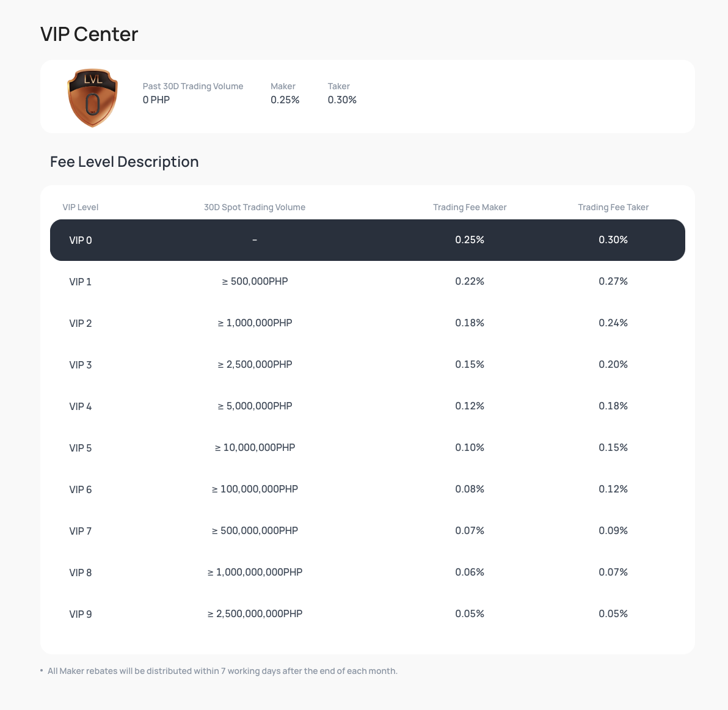Click the Maker rebates footnote text

click(x=222, y=670)
